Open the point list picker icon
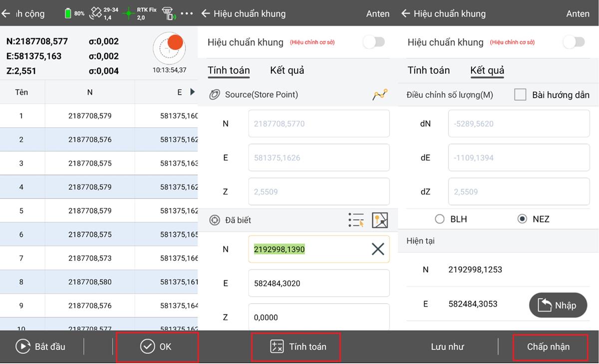 tap(356, 220)
